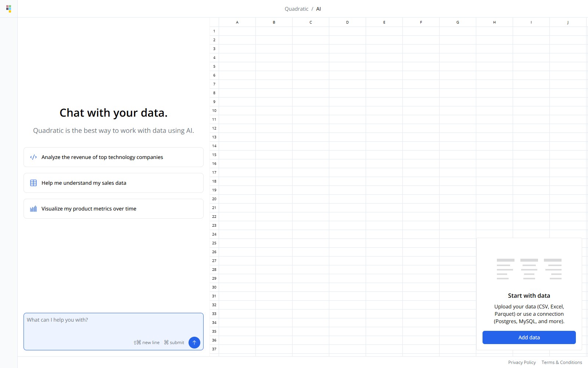Select column I header
The image size is (588, 368).
pyautogui.click(x=531, y=22)
